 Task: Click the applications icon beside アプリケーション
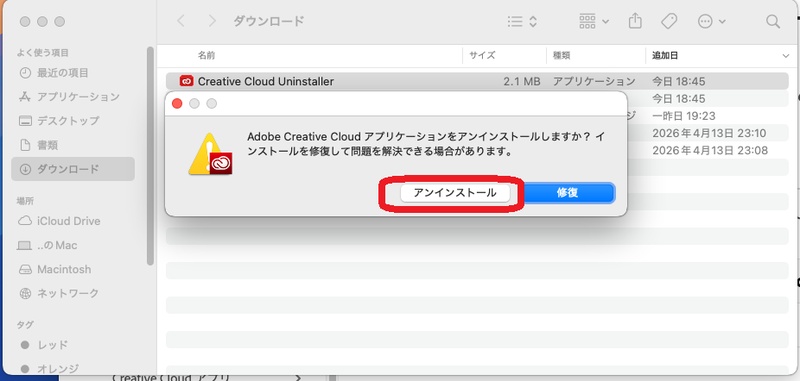tap(25, 96)
